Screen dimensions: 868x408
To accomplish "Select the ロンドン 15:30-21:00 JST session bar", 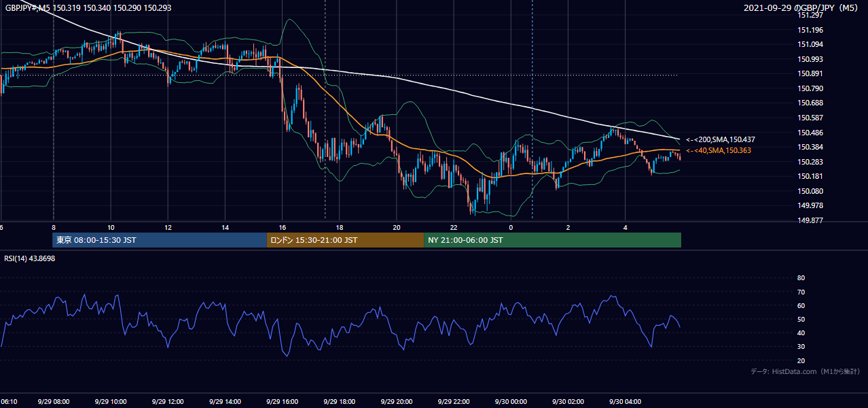I will click(x=345, y=240).
